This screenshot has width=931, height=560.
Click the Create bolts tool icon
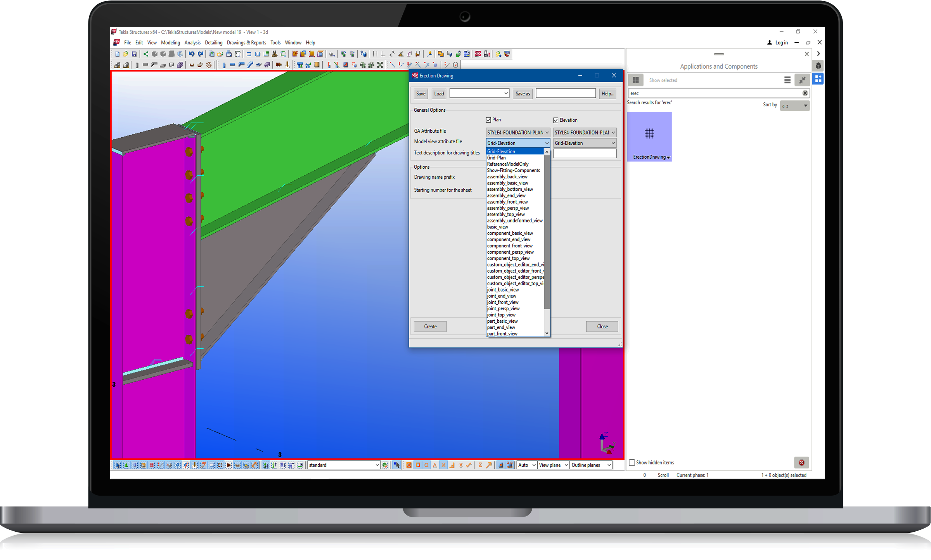[x=279, y=65]
